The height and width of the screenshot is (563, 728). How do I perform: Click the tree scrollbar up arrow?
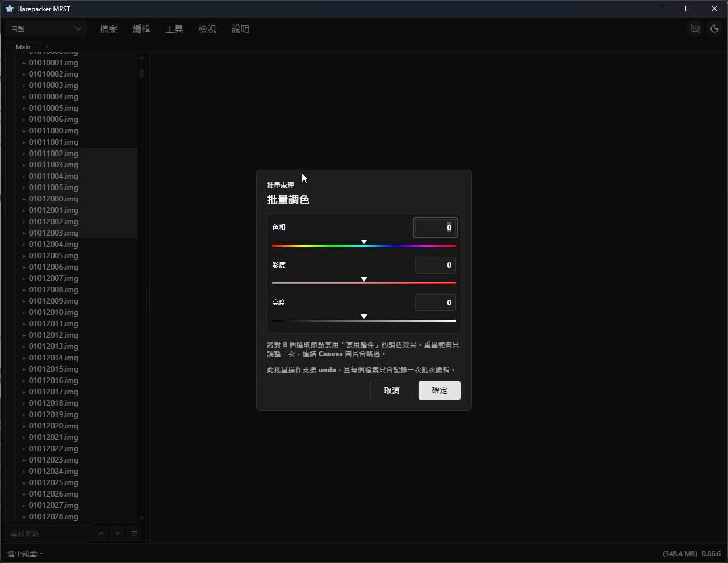141,57
